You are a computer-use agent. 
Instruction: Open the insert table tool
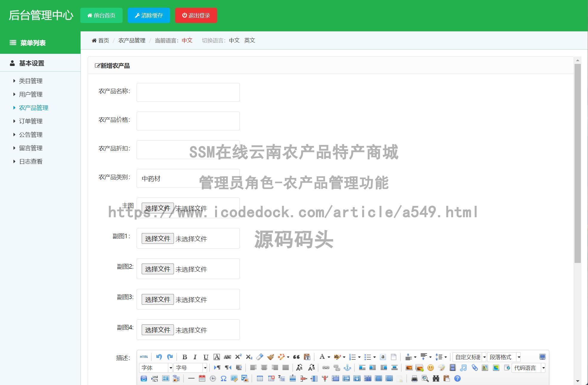[260, 378]
